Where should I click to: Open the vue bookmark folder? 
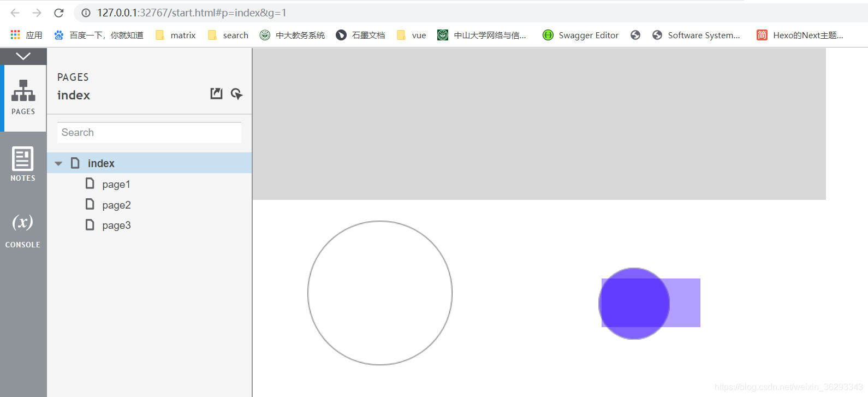[x=412, y=35]
